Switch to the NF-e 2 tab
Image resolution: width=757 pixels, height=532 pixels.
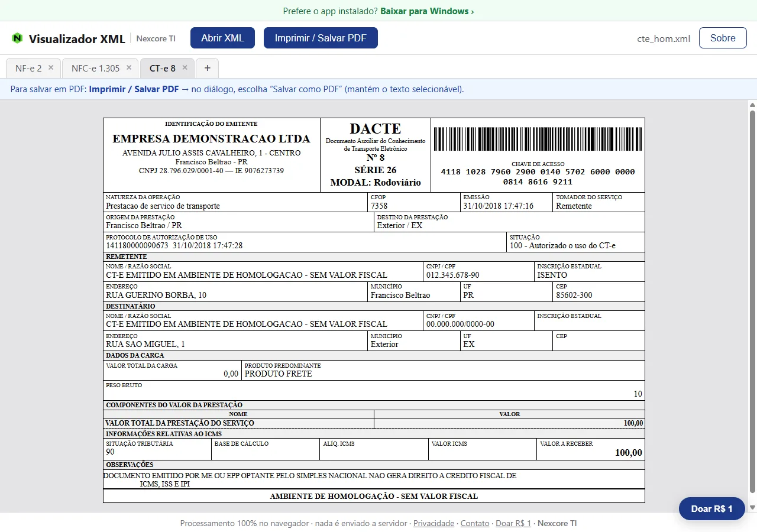click(x=28, y=68)
